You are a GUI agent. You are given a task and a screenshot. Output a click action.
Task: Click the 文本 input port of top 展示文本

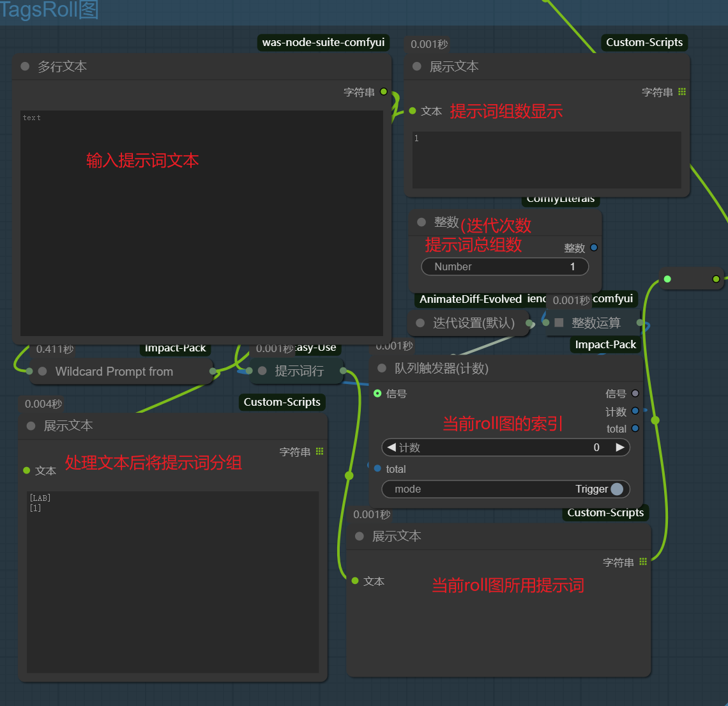tap(413, 111)
